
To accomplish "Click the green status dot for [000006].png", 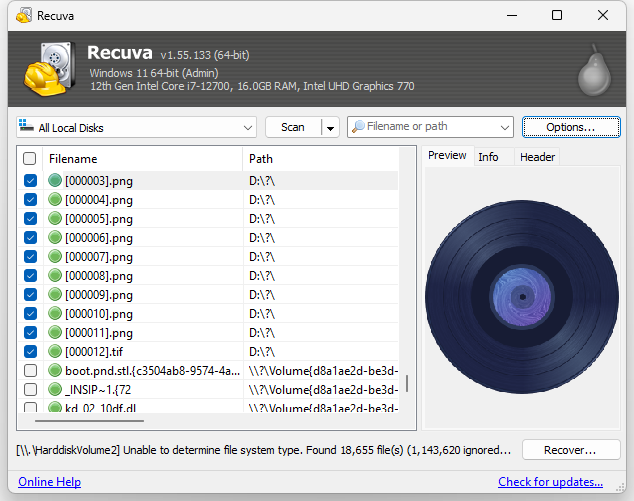I will pyautogui.click(x=55, y=237).
